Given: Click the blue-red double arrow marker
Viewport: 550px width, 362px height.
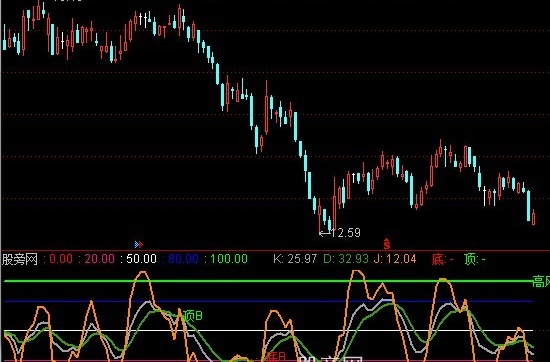Looking at the screenshot, I should 139,244.
